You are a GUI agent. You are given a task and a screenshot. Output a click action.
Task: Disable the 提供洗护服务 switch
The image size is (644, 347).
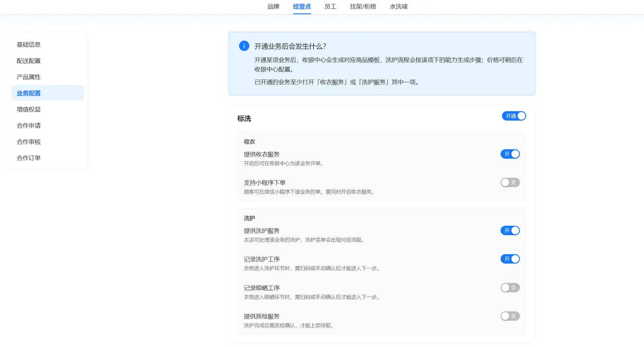[x=510, y=231]
